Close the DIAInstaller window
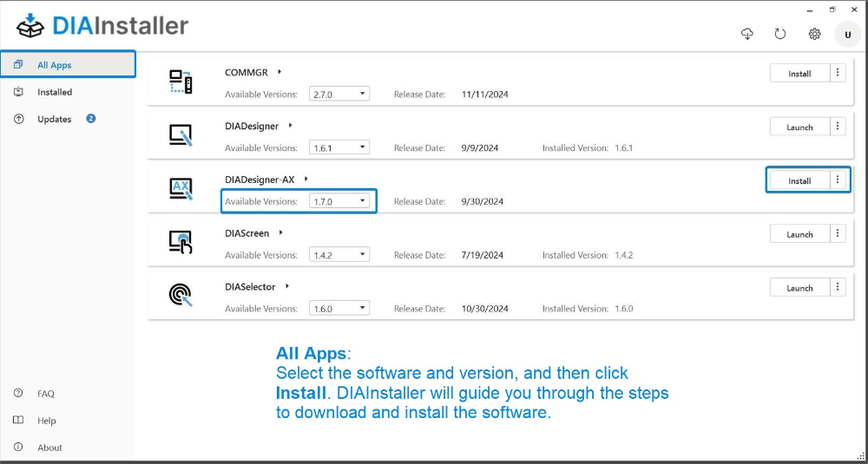Image resolution: width=868 pixels, height=464 pixels. click(x=856, y=10)
